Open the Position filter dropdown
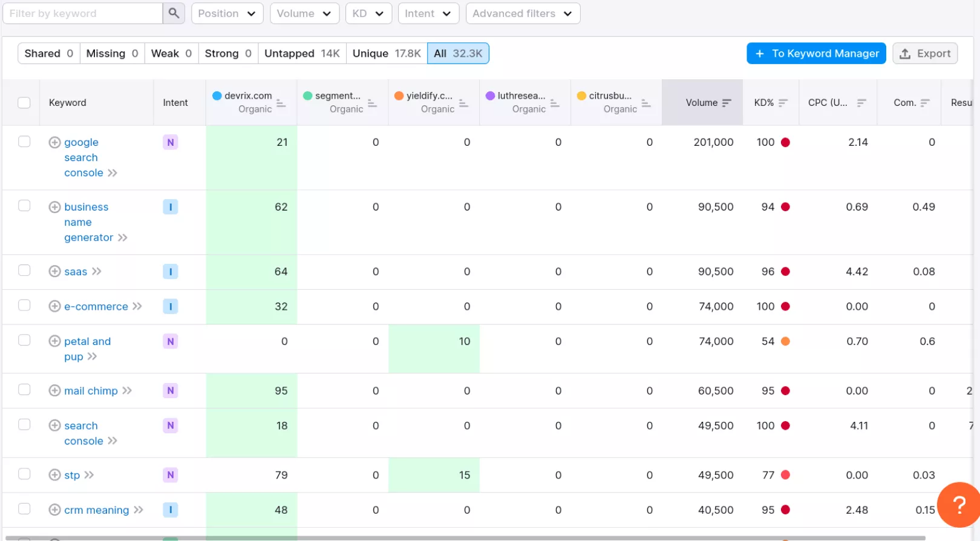This screenshot has height=541, width=980. pos(227,13)
